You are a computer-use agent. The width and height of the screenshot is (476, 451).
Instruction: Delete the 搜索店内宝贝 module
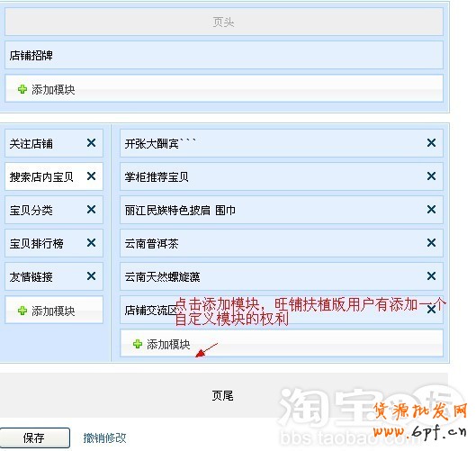point(91,176)
